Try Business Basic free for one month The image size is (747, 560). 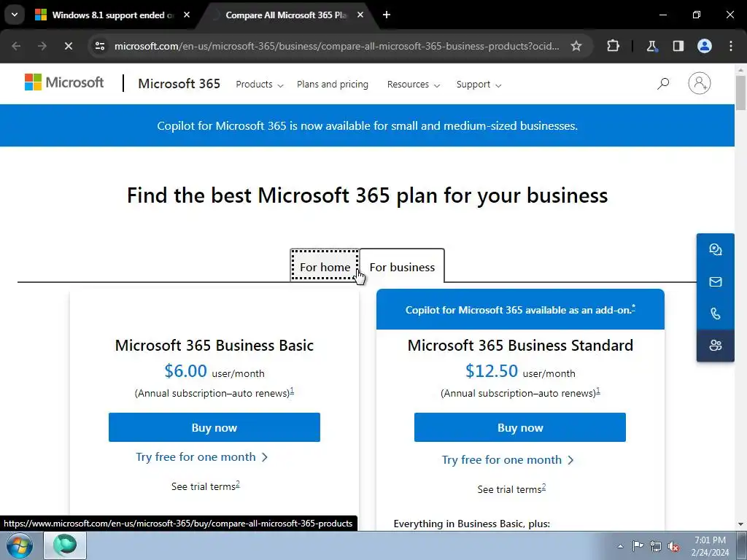click(x=202, y=456)
